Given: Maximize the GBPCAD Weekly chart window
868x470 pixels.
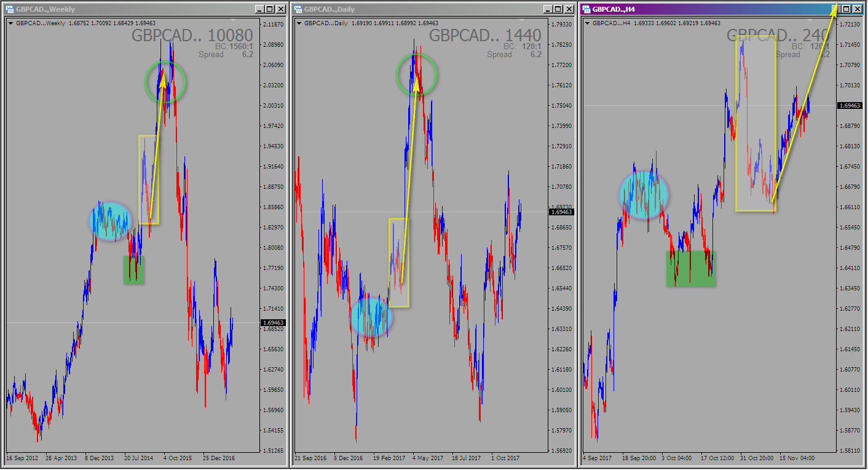Looking at the screenshot, I should pyautogui.click(x=269, y=9).
